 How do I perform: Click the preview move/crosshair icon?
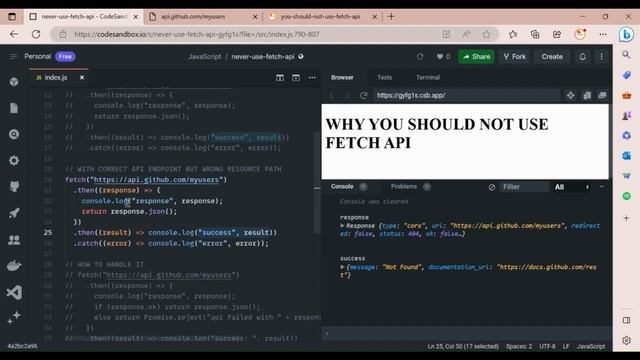[571, 96]
